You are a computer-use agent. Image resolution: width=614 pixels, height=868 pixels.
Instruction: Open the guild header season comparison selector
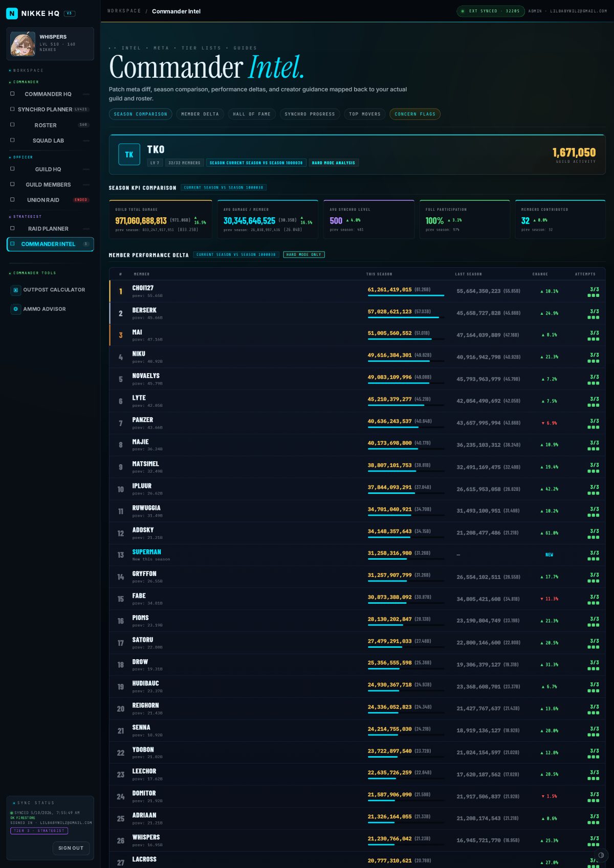pyautogui.click(x=256, y=163)
